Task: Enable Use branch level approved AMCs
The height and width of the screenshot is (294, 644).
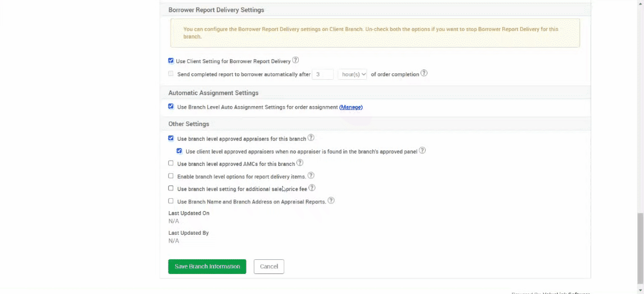Action: [171, 163]
